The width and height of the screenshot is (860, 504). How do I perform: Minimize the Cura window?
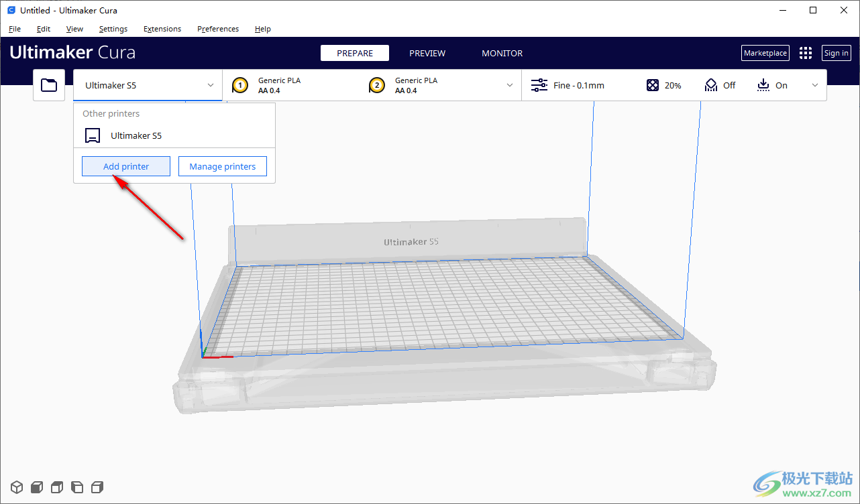point(782,10)
